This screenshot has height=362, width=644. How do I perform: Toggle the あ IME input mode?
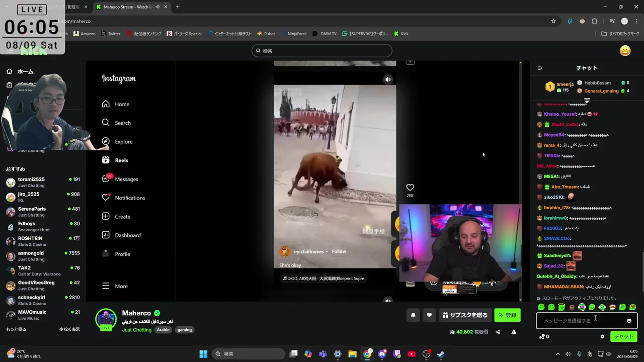point(589,354)
